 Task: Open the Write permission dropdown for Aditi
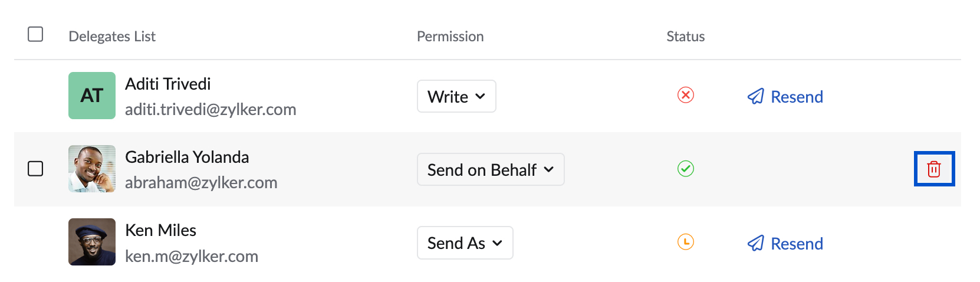(456, 96)
